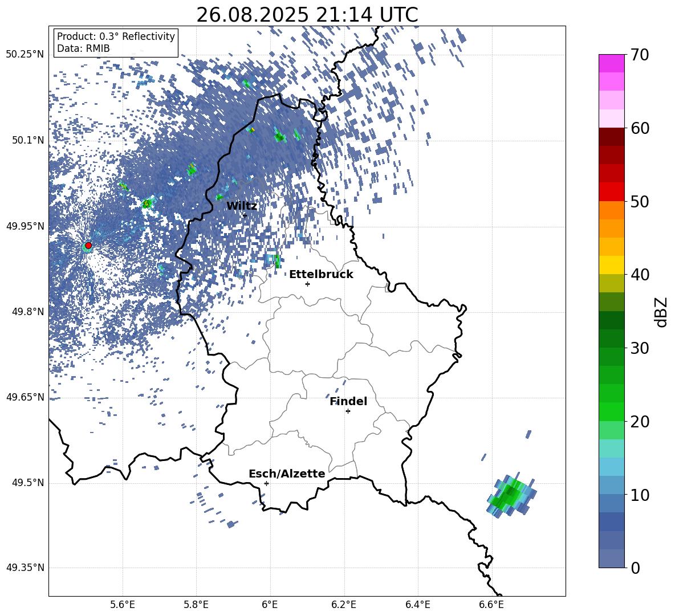675x616 pixels.
Task: Click the 6.6°E longitude label
Action: point(491,605)
